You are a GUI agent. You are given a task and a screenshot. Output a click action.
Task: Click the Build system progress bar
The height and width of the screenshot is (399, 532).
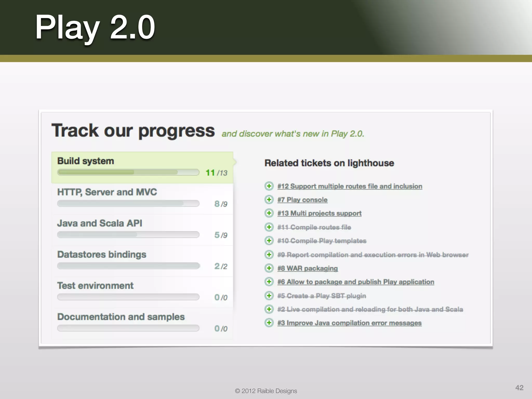pyautogui.click(x=128, y=172)
